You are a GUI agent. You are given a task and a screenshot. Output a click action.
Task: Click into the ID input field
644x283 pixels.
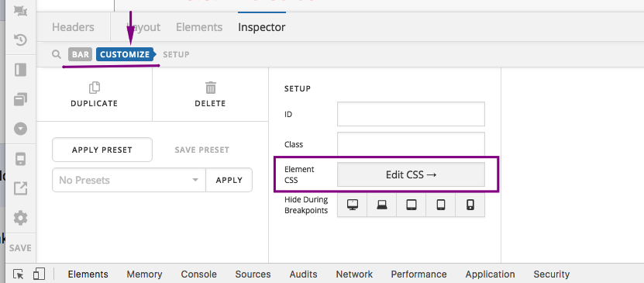412,114
